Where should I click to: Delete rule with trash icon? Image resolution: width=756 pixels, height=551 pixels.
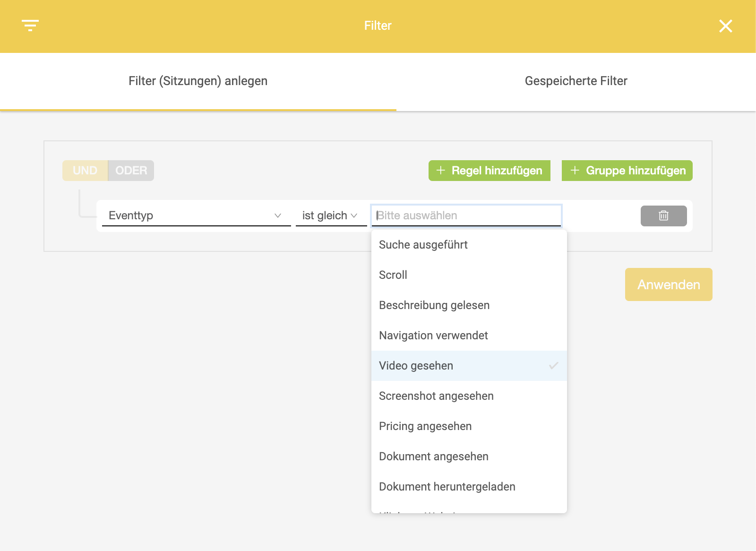tap(663, 216)
